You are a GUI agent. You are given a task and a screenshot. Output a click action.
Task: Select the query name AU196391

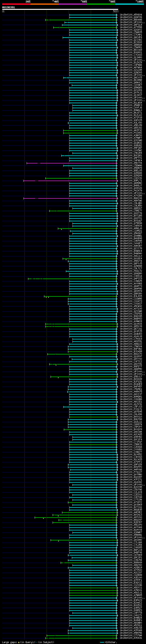point(8,7)
